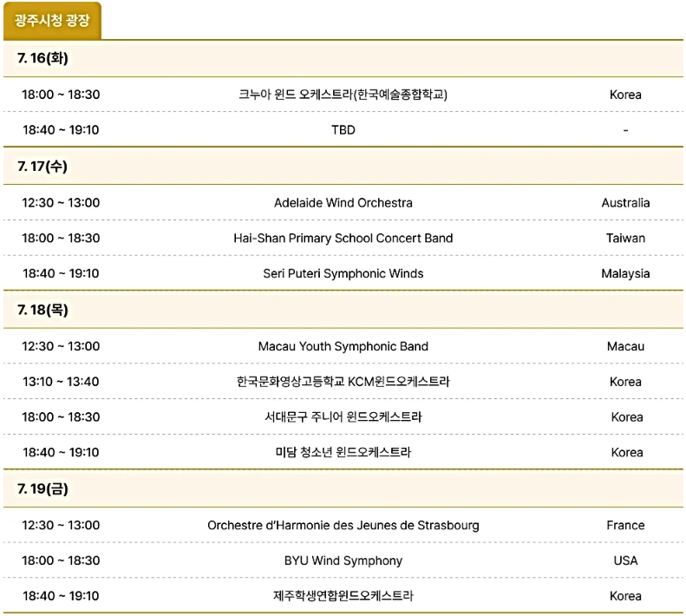Click 18:40 ~ 19:10 time for 미담 청소년
Viewport: 686px width, 616px height.
pos(61,452)
